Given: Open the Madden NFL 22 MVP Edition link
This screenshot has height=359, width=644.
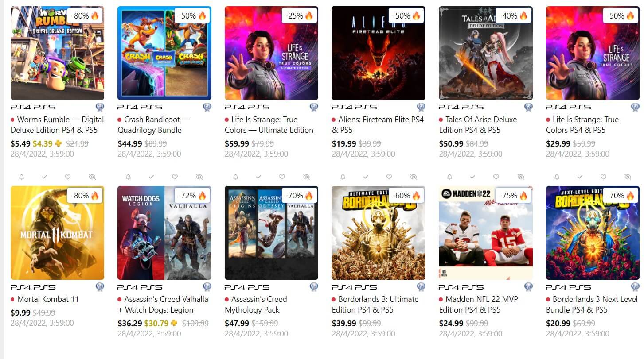Looking at the screenshot, I should point(479,305).
